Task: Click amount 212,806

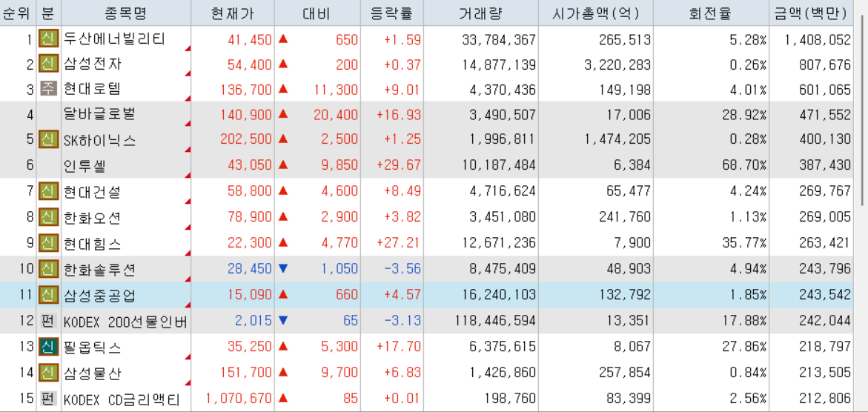Action: point(825,398)
